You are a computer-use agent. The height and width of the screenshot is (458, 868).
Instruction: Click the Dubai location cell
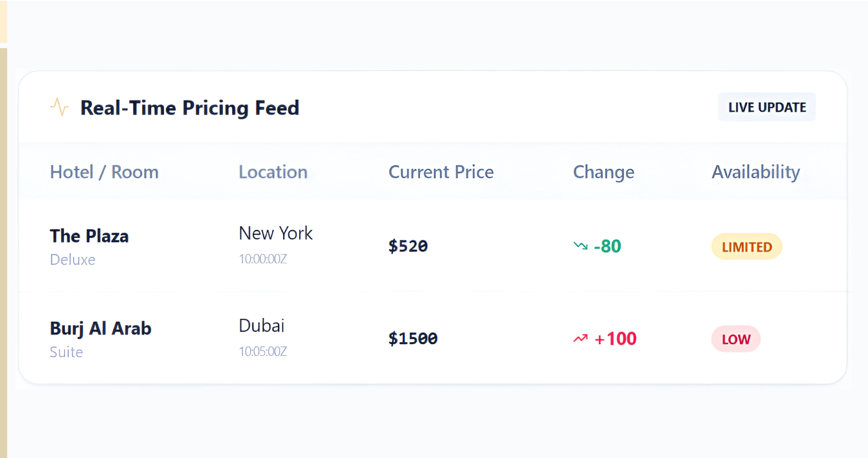pyautogui.click(x=261, y=325)
